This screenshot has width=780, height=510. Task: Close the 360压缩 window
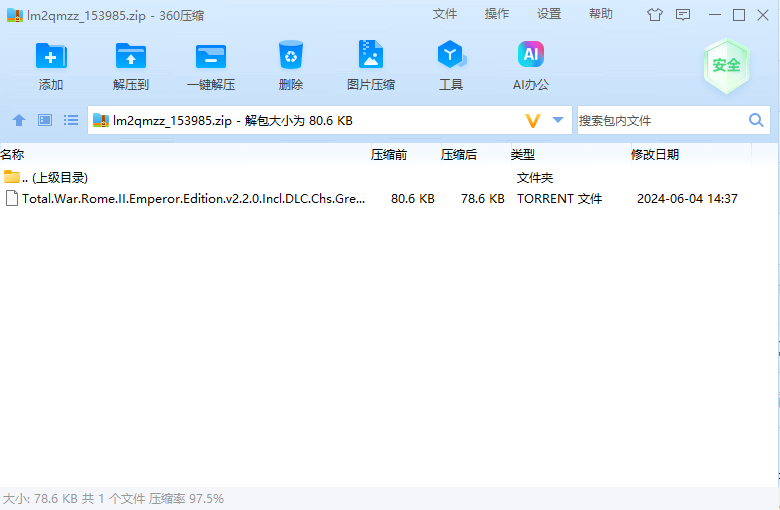763,15
